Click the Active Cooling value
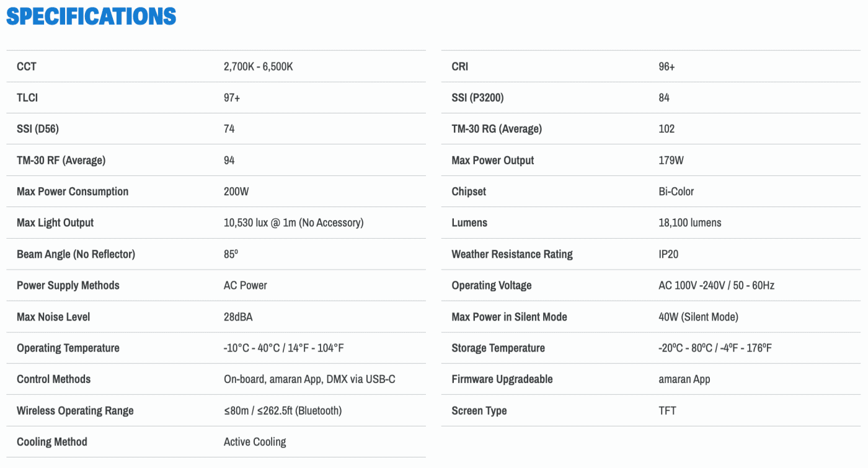 point(255,442)
